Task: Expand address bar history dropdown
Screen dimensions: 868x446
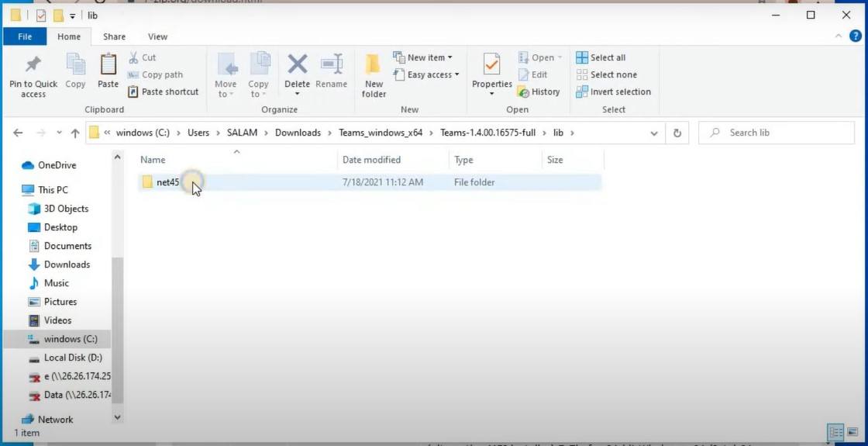Action: [654, 133]
